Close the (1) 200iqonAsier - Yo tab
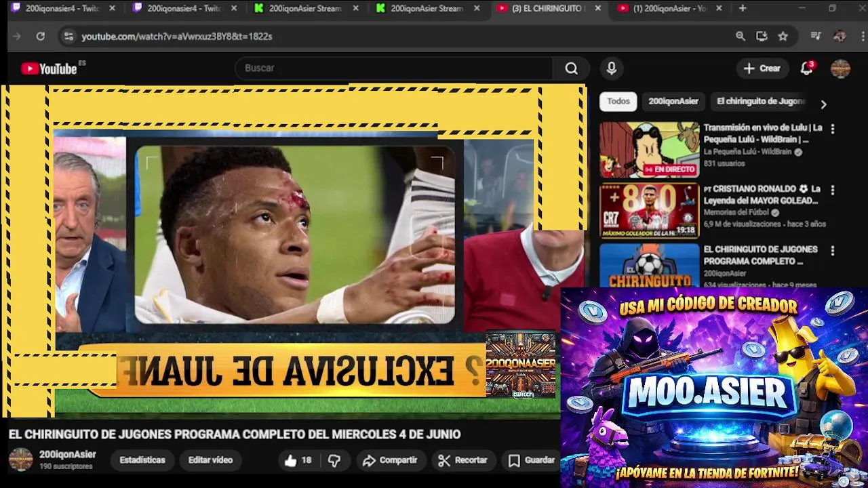Viewport: 868px width, 488px height. pyautogui.click(x=719, y=8)
